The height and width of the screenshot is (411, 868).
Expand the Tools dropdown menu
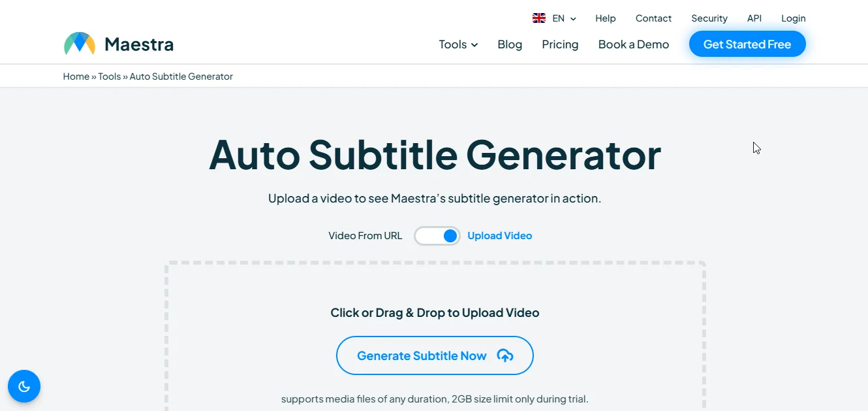[x=458, y=44]
